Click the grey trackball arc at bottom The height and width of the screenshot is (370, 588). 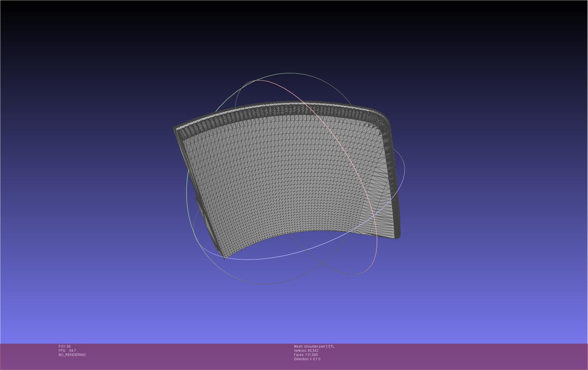[x=267, y=284]
